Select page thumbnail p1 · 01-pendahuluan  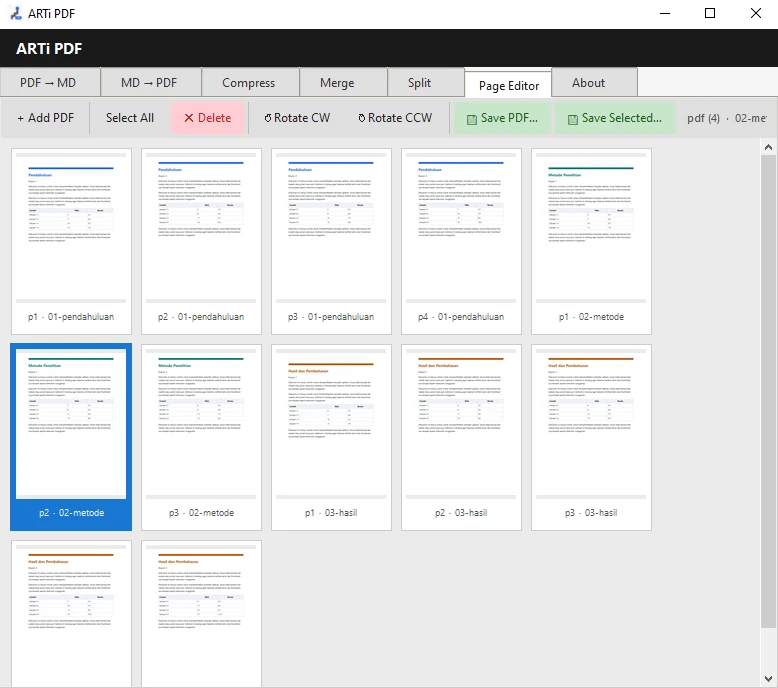tap(71, 241)
